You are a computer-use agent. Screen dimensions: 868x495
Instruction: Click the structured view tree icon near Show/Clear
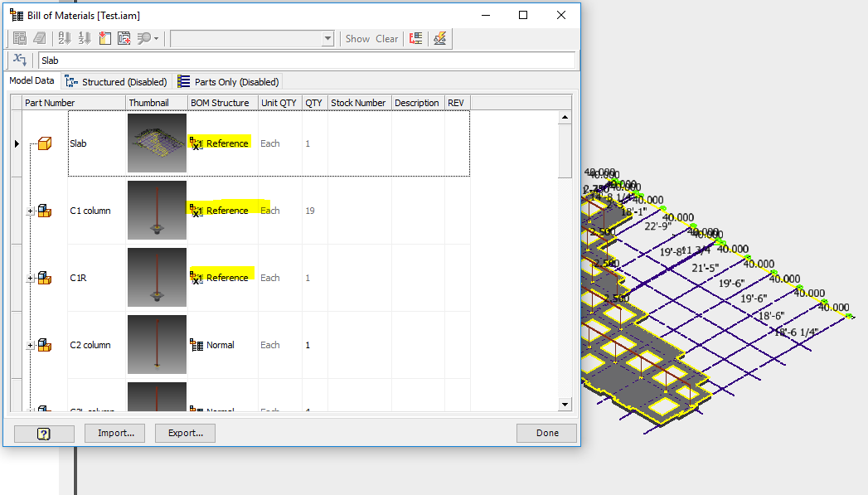click(415, 38)
